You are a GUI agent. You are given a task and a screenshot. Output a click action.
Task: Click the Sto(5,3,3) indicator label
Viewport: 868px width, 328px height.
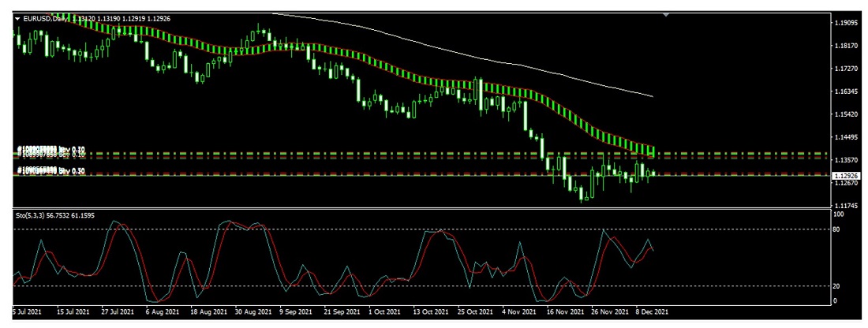pyautogui.click(x=33, y=214)
